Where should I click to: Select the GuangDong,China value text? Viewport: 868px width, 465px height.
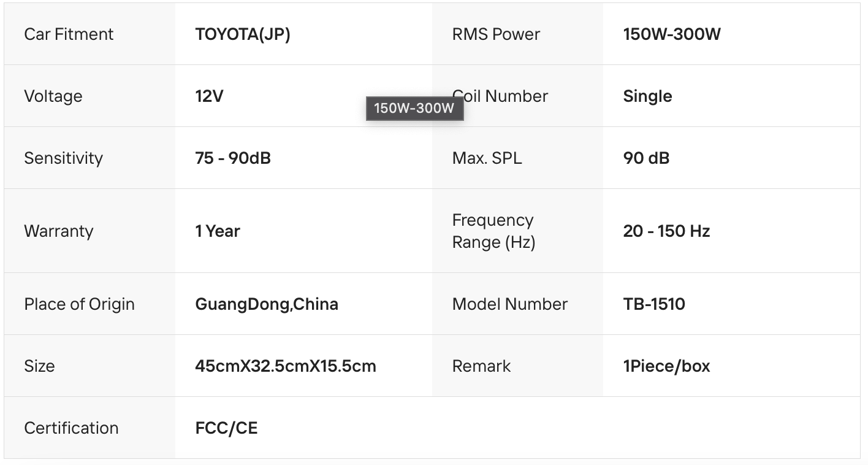(x=267, y=304)
